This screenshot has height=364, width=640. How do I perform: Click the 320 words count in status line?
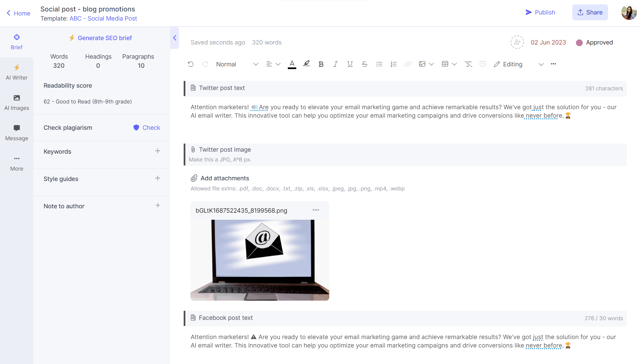coord(267,42)
